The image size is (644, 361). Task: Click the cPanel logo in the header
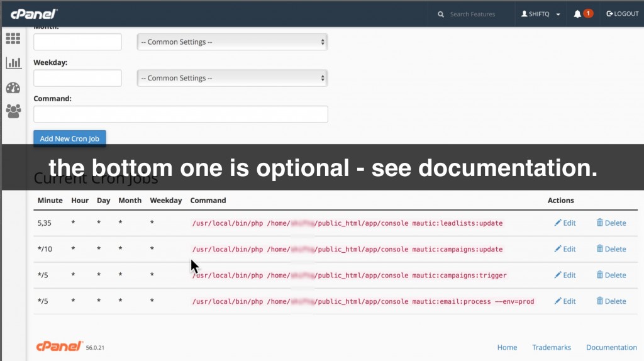pyautogui.click(x=34, y=14)
